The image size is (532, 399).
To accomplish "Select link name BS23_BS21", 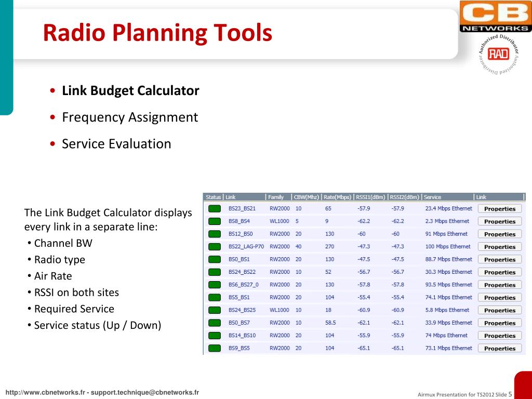I will click(242, 208).
